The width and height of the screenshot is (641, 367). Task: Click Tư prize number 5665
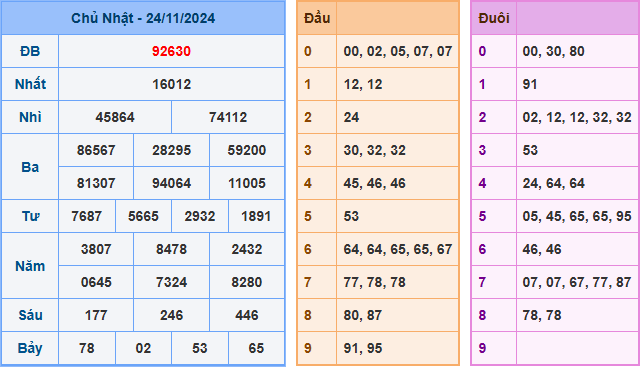pos(143,217)
